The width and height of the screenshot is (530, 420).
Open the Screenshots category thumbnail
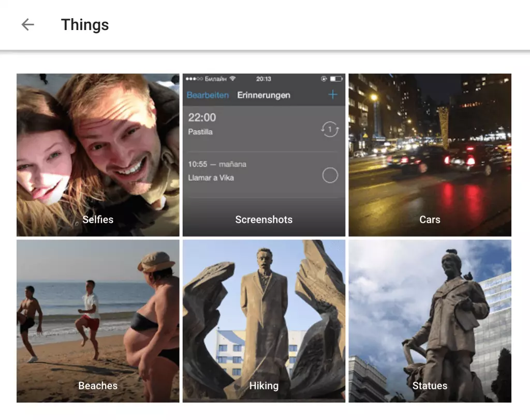pyautogui.click(x=264, y=155)
